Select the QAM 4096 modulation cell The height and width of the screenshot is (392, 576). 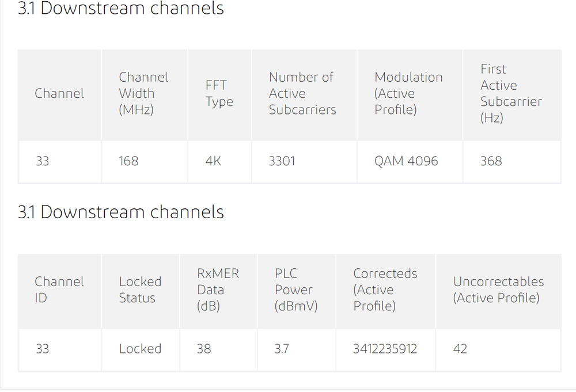[406, 161]
